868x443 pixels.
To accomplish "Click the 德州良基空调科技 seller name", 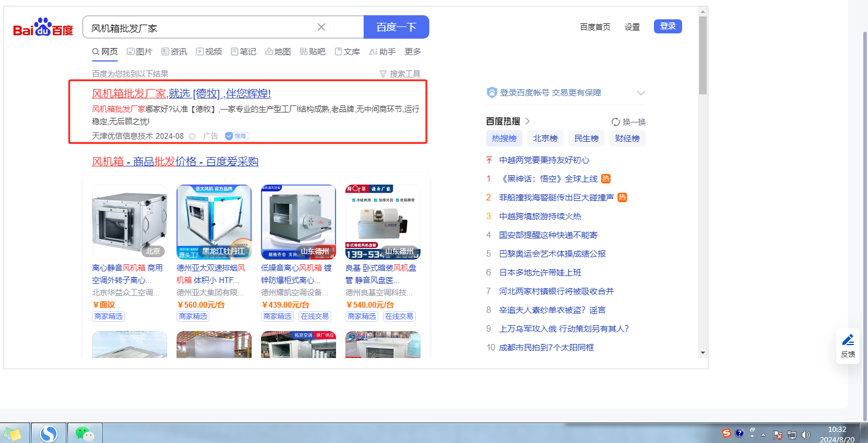I will [x=379, y=292].
